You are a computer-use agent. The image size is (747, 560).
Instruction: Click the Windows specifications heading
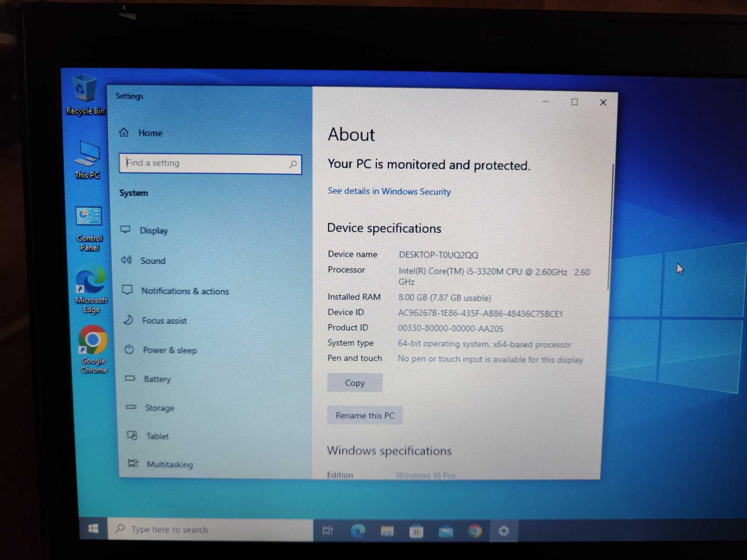click(389, 450)
